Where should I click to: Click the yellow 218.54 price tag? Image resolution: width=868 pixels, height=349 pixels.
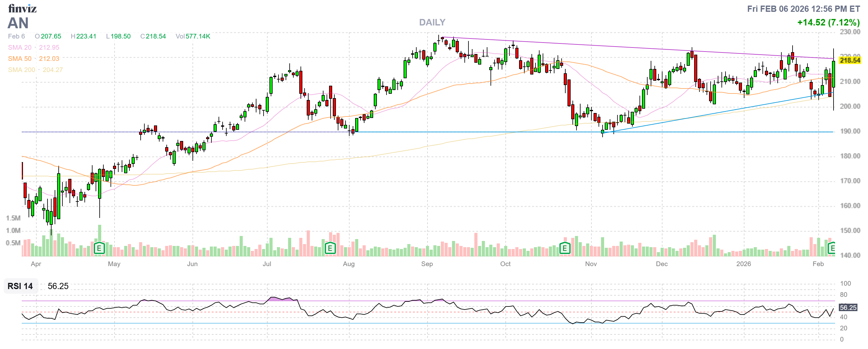(849, 60)
